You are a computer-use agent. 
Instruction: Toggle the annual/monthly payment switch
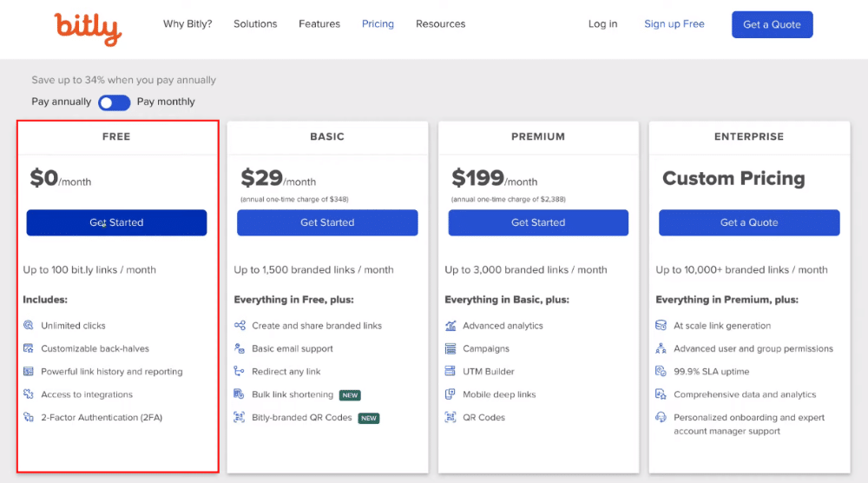(114, 103)
